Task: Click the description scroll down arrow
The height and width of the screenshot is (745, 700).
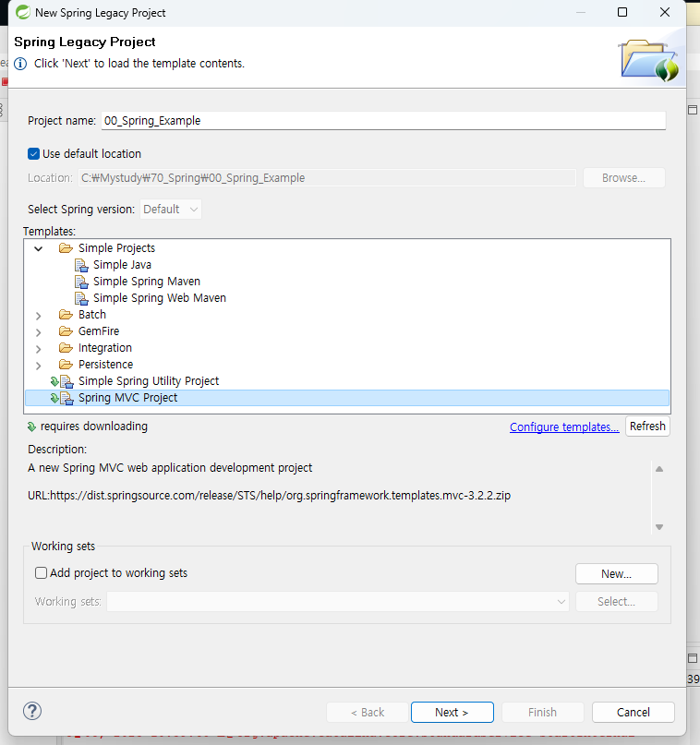Action: pyautogui.click(x=659, y=527)
